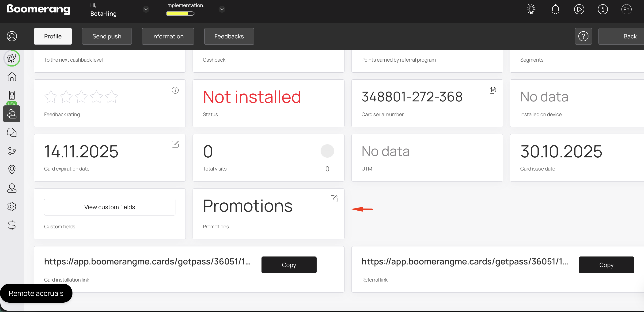Open the location pin sidebar icon
The width and height of the screenshot is (644, 312).
pyautogui.click(x=12, y=169)
